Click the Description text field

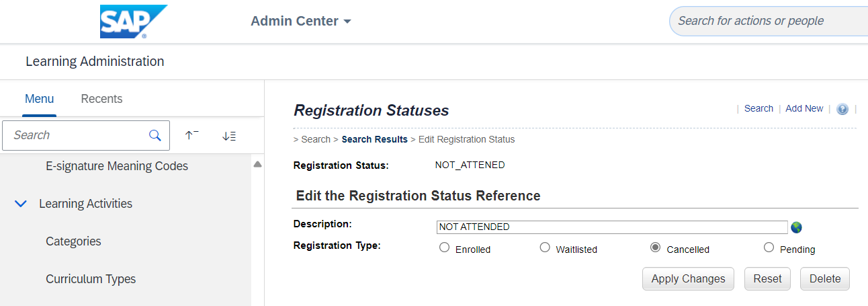click(x=612, y=227)
